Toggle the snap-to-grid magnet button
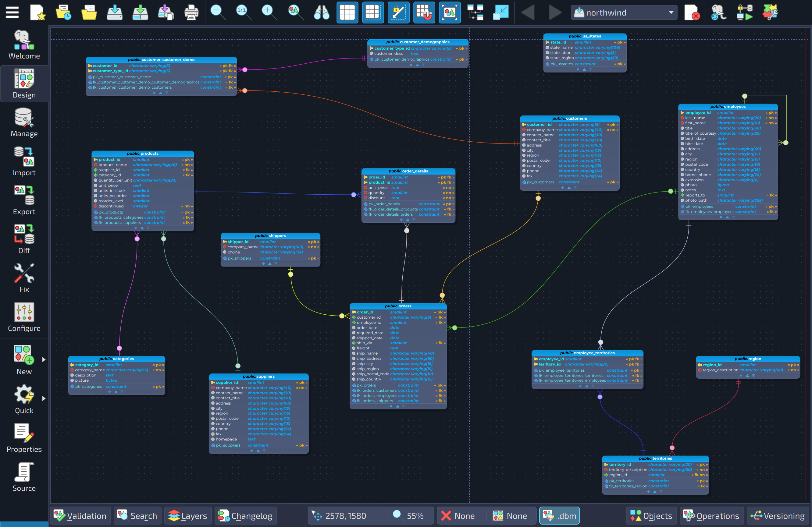Viewport: 812px width, 527px height. (x=424, y=12)
